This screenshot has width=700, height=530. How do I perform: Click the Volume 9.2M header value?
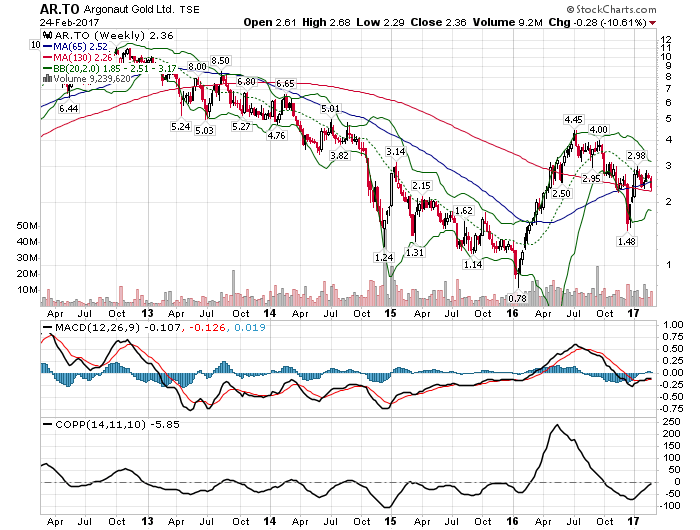pos(508,22)
